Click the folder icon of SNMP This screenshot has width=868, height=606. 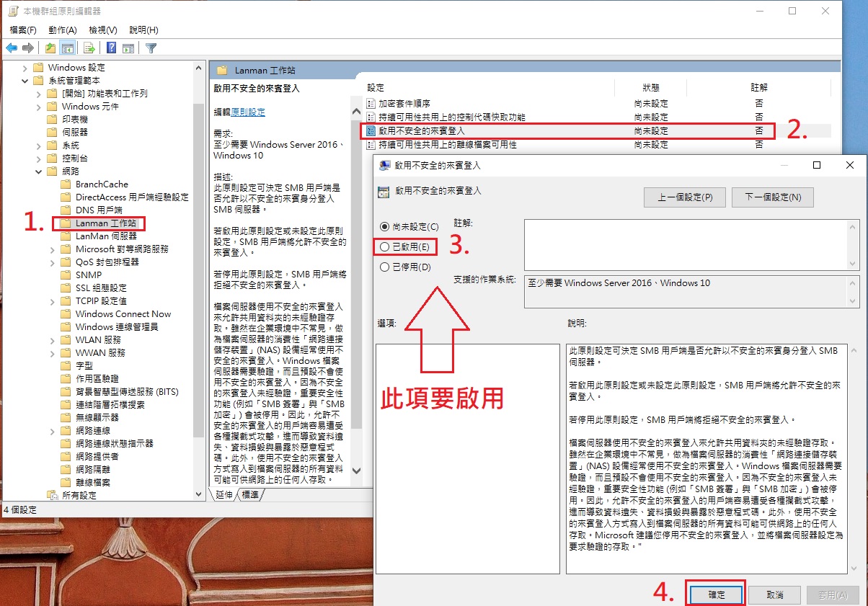tap(67, 275)
